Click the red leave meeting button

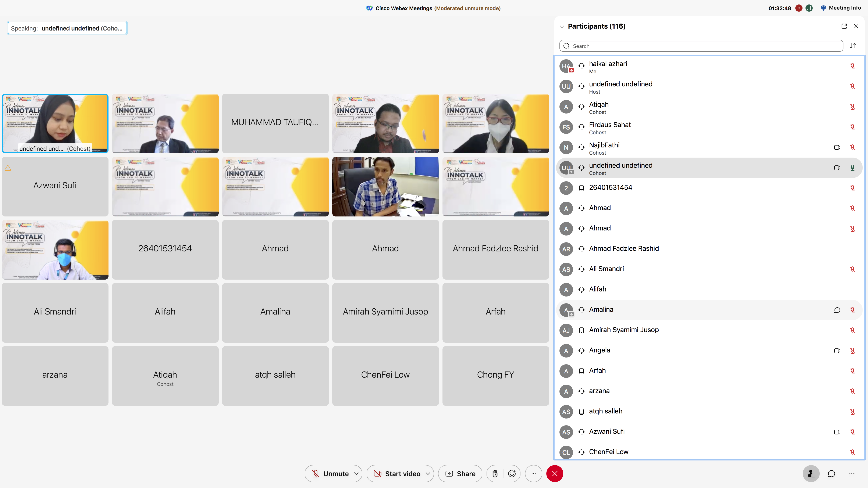pyautogui.click(x=555, y=474)
